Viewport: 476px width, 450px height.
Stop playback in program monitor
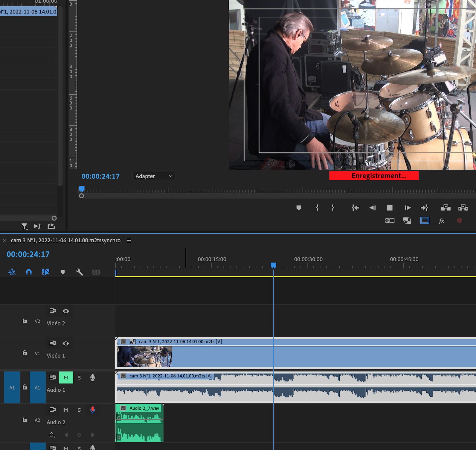(389, 208)
